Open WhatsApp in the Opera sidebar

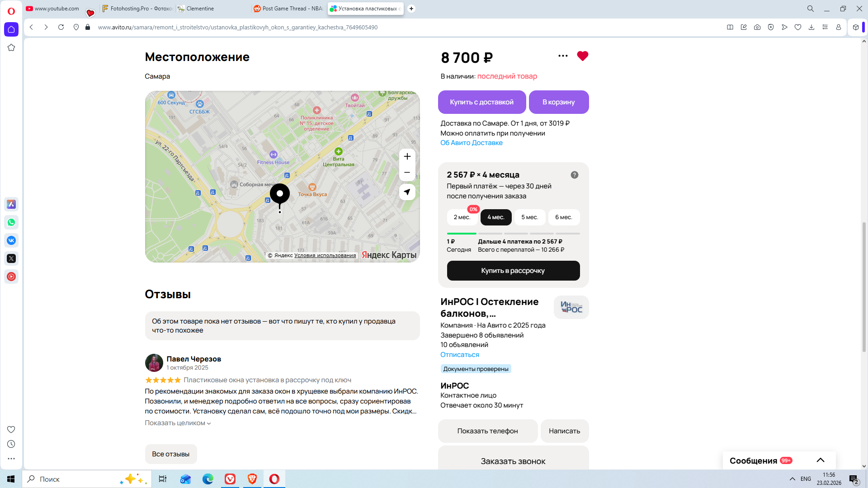coord(11,222)
